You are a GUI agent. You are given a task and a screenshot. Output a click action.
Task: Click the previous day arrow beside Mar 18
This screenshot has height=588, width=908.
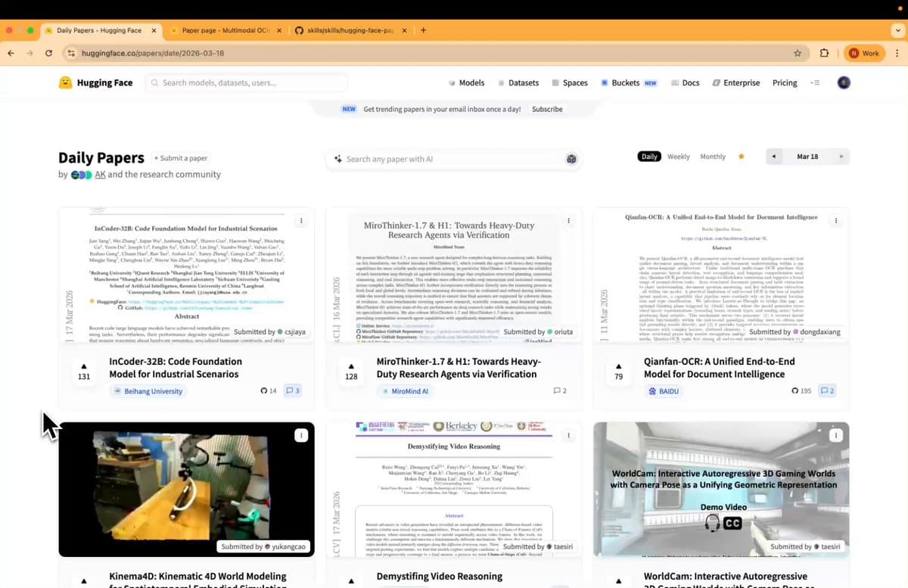773,156
